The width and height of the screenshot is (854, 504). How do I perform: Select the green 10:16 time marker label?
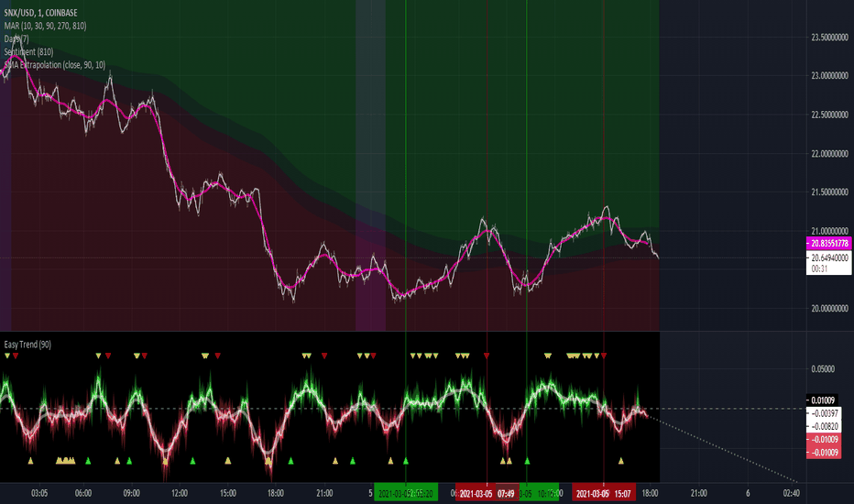tap(540, 494)
